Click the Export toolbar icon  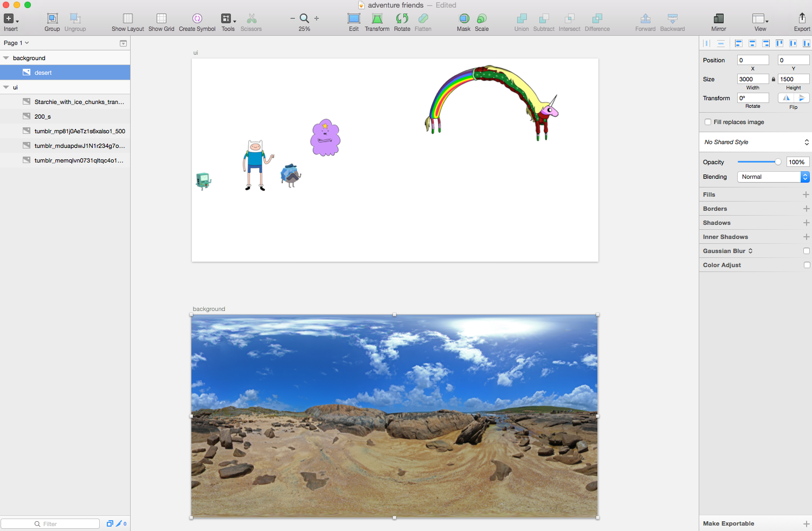(x=802, y=18)
